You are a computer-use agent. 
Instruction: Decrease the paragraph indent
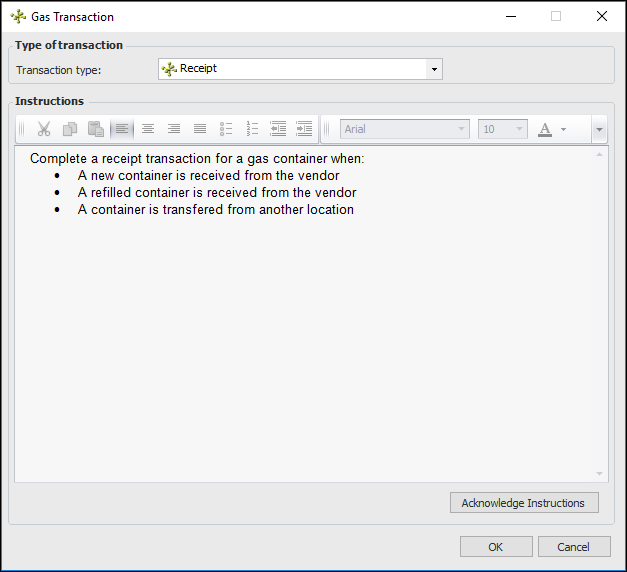pos(278,129)
